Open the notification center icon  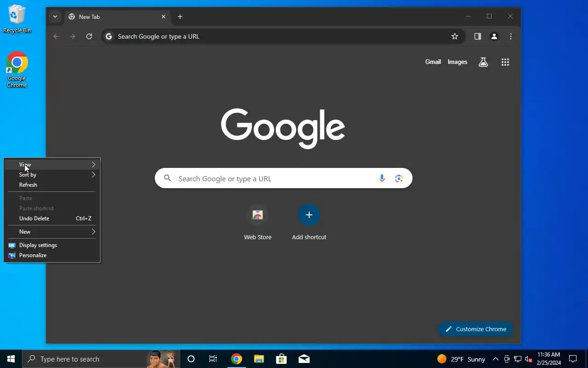573,359
